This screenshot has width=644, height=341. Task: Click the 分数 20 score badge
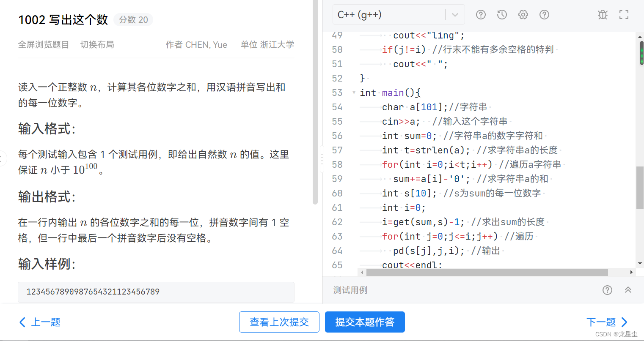tap(133, 20)
